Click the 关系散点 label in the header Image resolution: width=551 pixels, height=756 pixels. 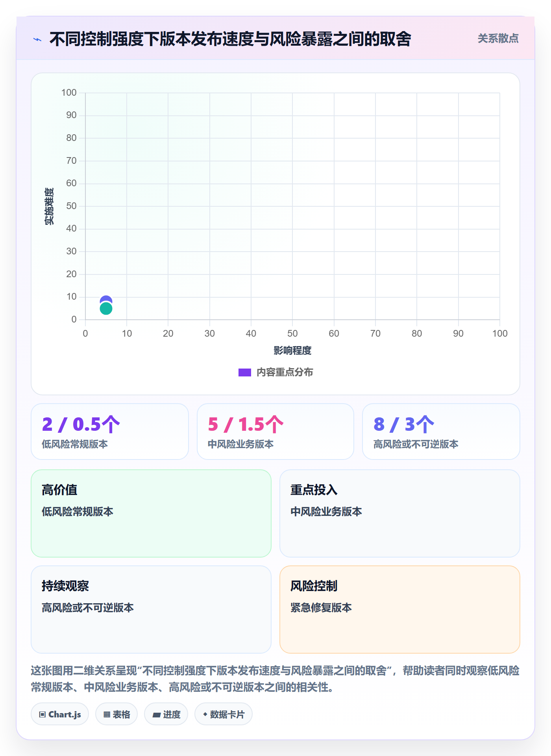tap(498, 39)
